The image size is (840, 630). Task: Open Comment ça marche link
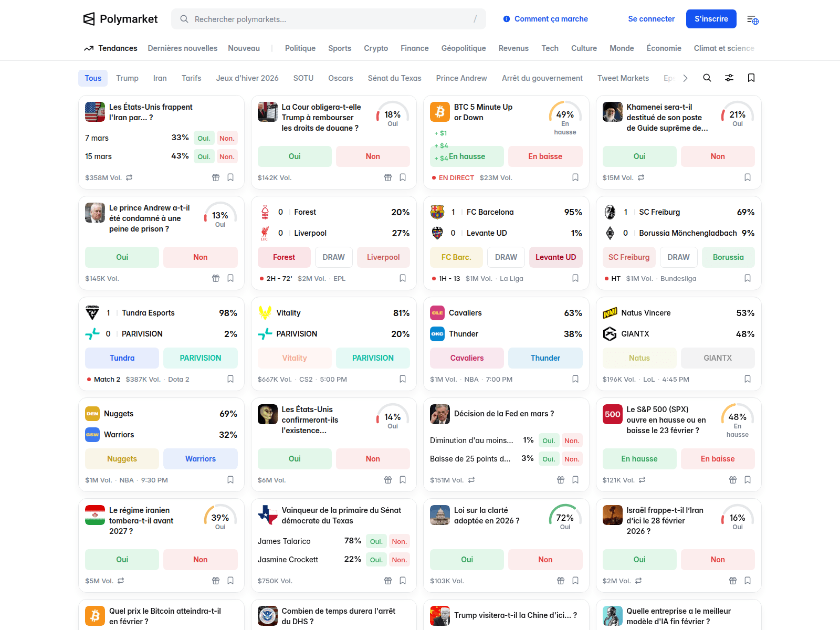pyautogui.click(x=551, y=19)
